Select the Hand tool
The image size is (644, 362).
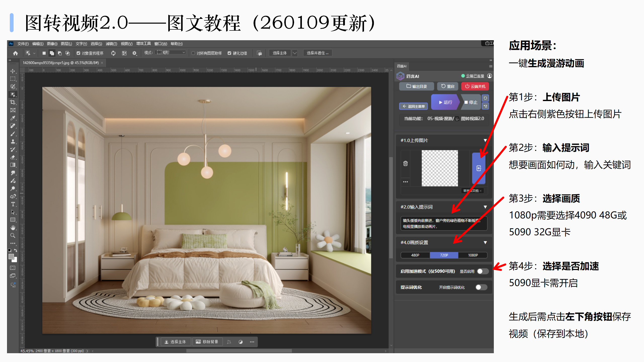13,228
